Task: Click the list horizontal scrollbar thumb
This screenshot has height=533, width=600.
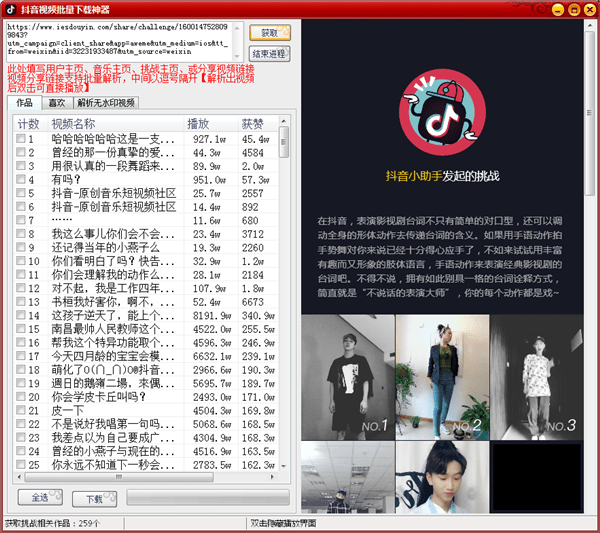Action: [119, 477]
